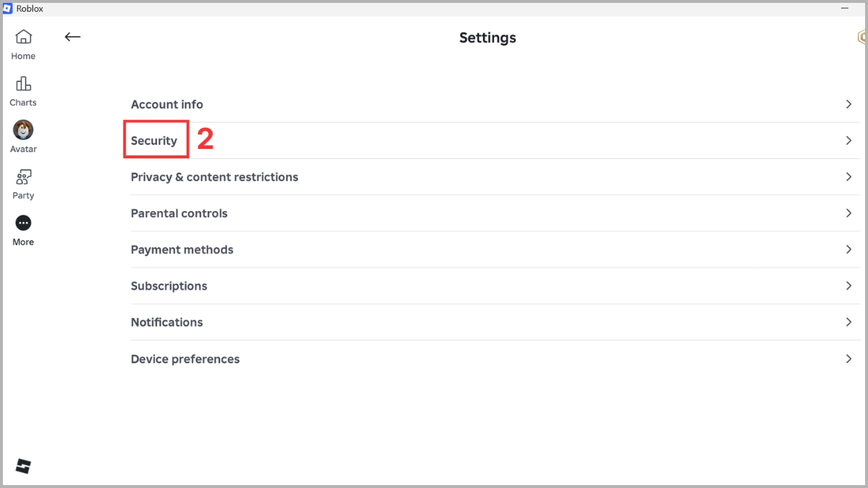Expand Parental controls chevron
The height and width of the screenshot is (488, 868).
pyautogui.click(x=848, y=213)
